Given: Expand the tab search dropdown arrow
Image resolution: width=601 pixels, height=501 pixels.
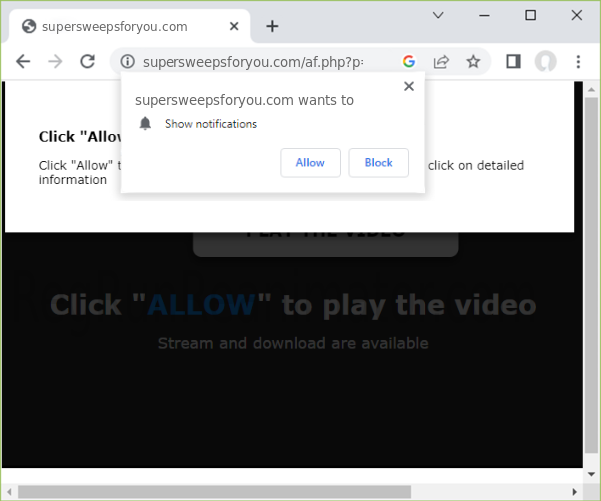Looking at the screenshot, I should tap(438, 16).
